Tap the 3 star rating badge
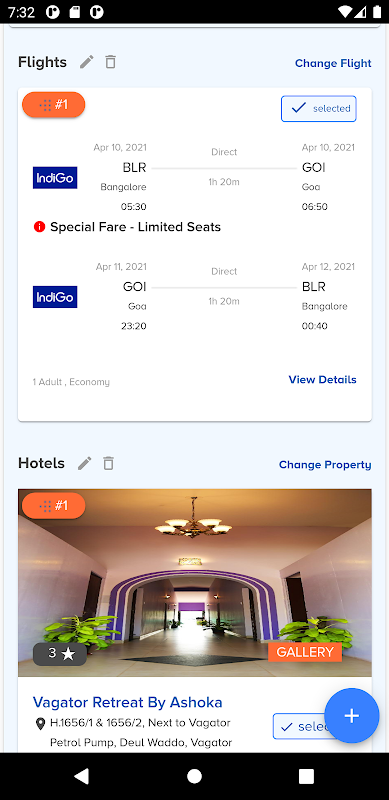The image size is (389, 800). coord(60,654)
